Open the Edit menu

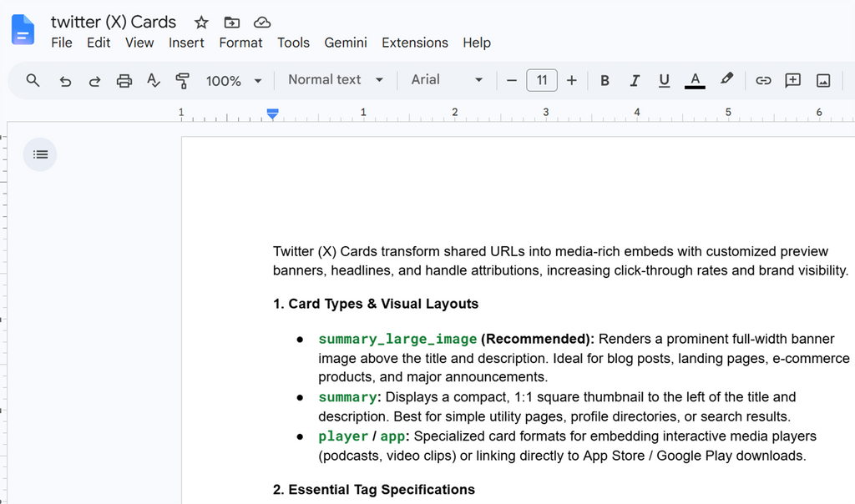pos(99,43)
